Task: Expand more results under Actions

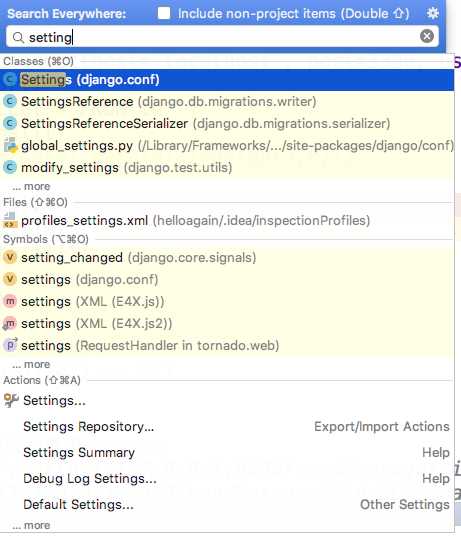Action: pos(31,525)
